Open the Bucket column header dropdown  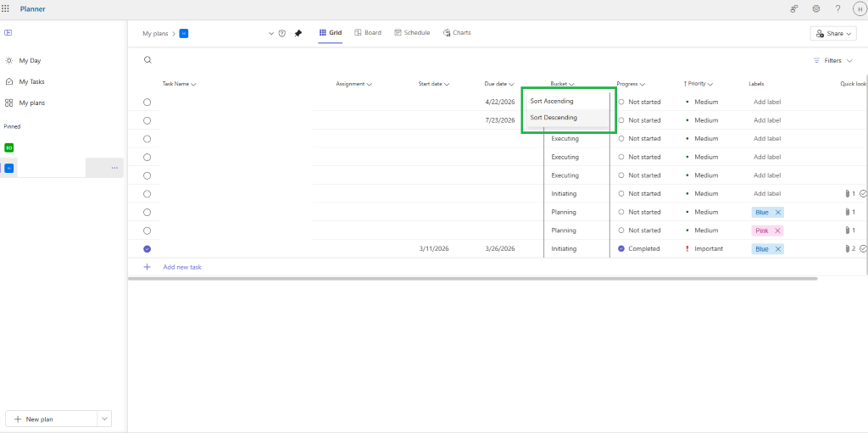pyautogui.click(x=570, y=85)
